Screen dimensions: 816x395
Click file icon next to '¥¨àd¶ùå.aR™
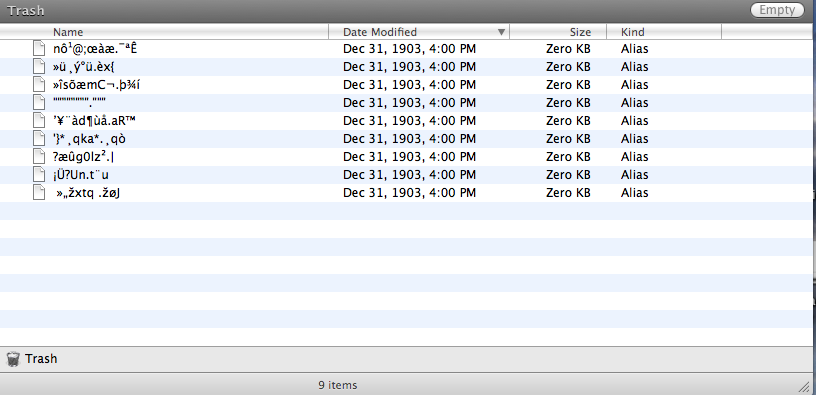[39, 120]
